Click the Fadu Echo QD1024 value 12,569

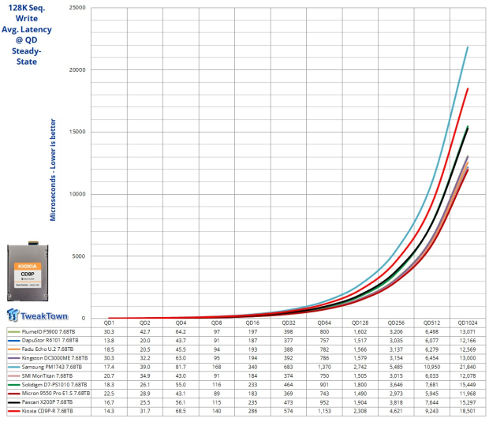pos(468,349)
